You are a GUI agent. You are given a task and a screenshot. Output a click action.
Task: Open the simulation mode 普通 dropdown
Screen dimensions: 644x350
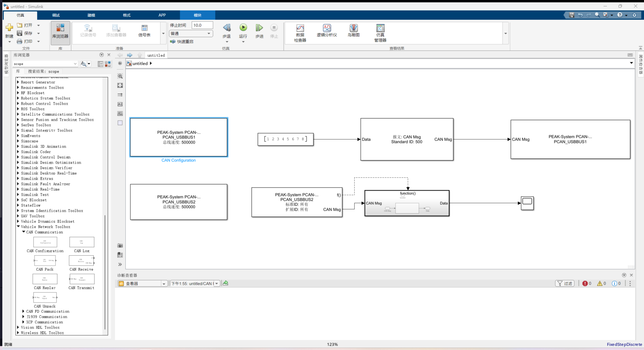pos(191,33)
